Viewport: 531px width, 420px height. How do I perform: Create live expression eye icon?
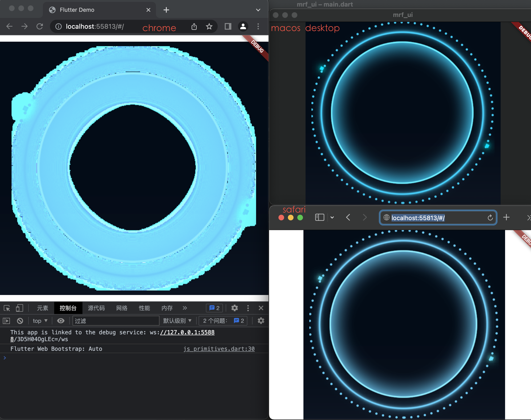tap(61, 321)
